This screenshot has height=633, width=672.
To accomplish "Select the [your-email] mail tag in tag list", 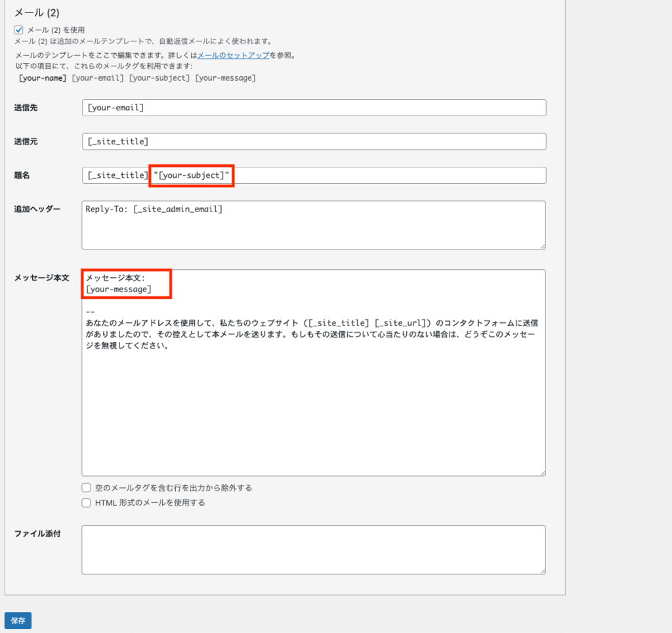I will point(98,78).
